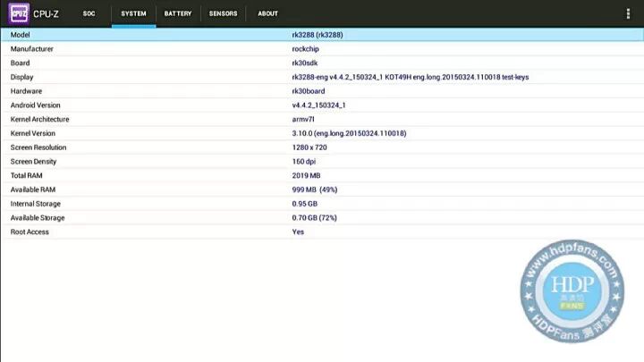The height and width of the screenshot is (362, 644).
Task: Select the Manufacturer label
Action: pos(31,49)
